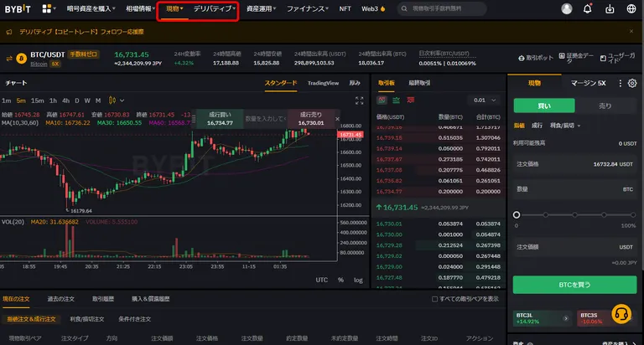Image resolution: width=644 pixels, height=345 pixels.
Task: Change the candlestick chart type icon
Action: point(112,100)
